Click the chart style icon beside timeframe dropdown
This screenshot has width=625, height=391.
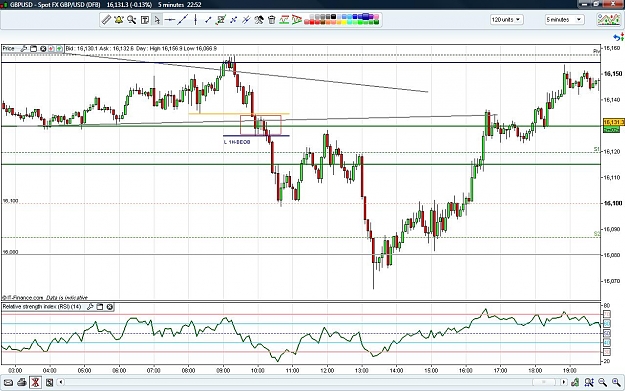tap(608, 20)
